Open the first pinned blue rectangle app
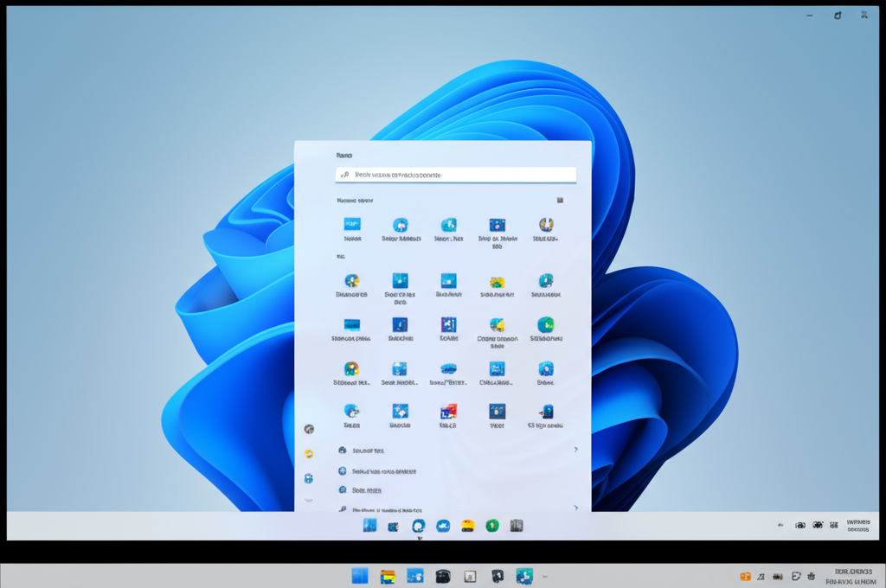 pyautogui.click(x=352, y=225)
